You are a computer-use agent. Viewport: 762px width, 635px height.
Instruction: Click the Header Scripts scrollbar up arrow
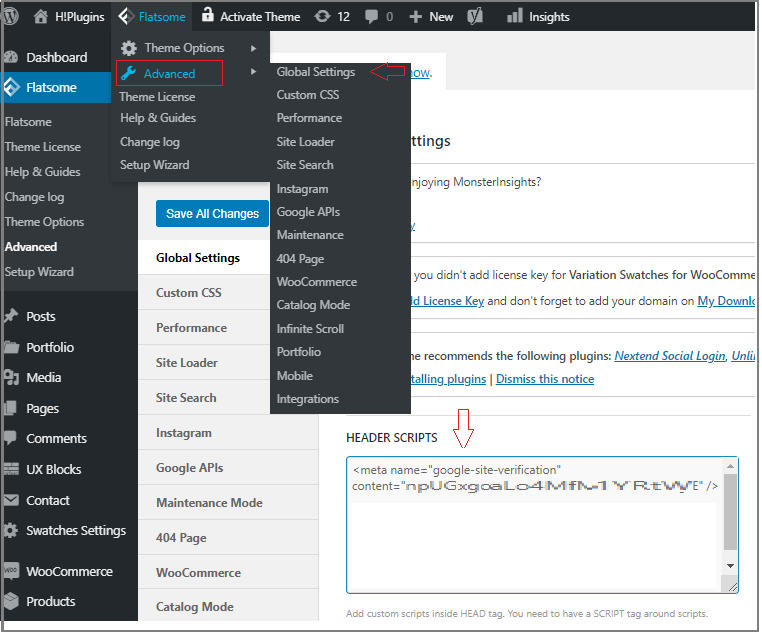pyautogui.click(x=730, y=466)
